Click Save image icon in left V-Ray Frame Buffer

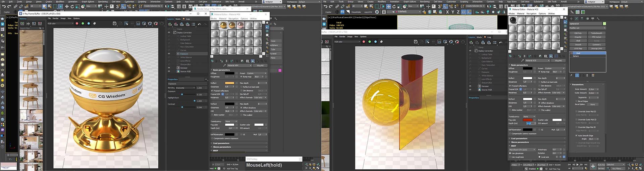point(115,24)
